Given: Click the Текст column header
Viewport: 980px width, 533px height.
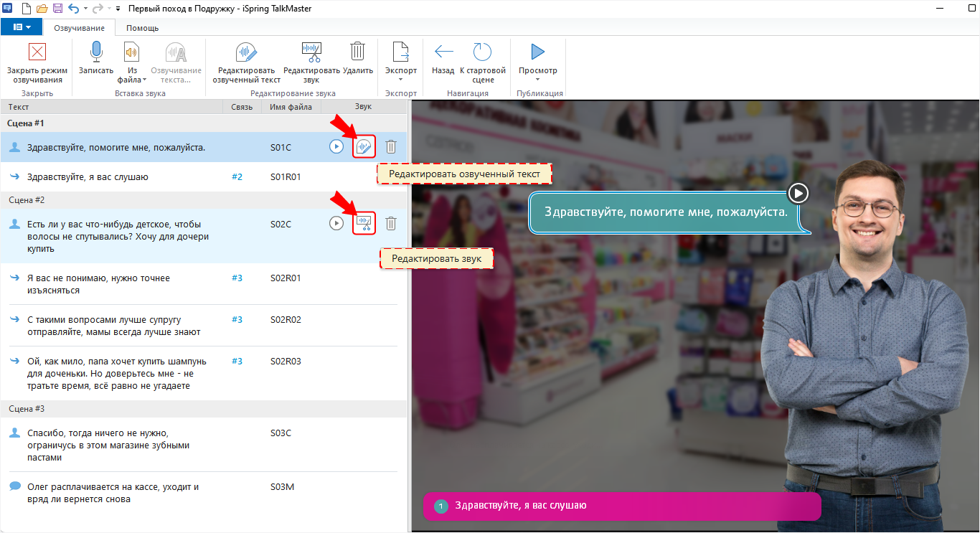Looking at the screenshot, I should (112, 107).
